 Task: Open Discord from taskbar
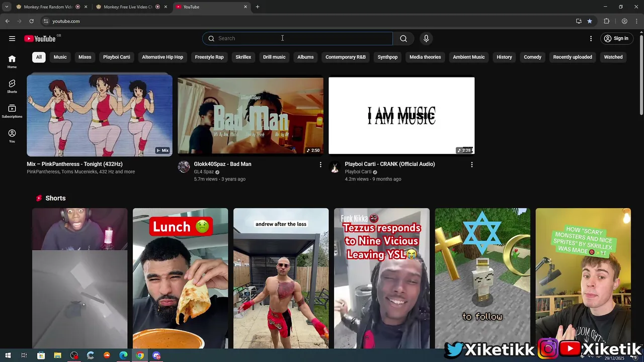[156, 356]
